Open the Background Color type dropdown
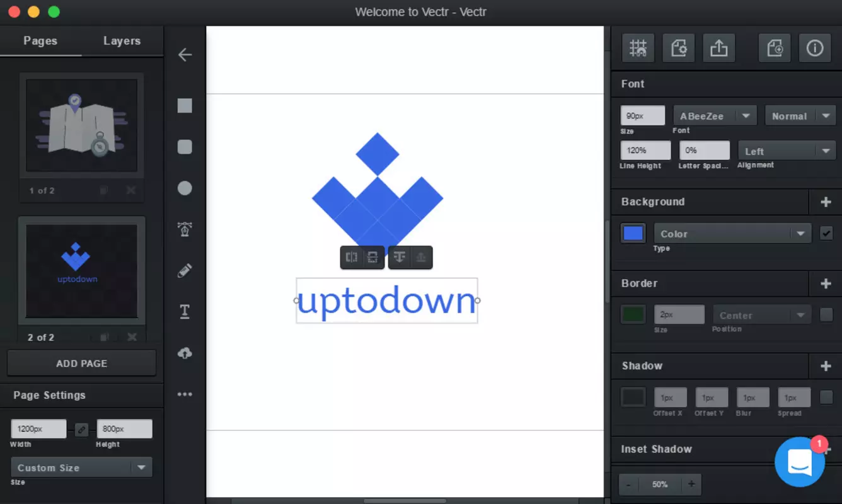Image resolution: width=842 pixels, height=504 pixels. [733, 233]
